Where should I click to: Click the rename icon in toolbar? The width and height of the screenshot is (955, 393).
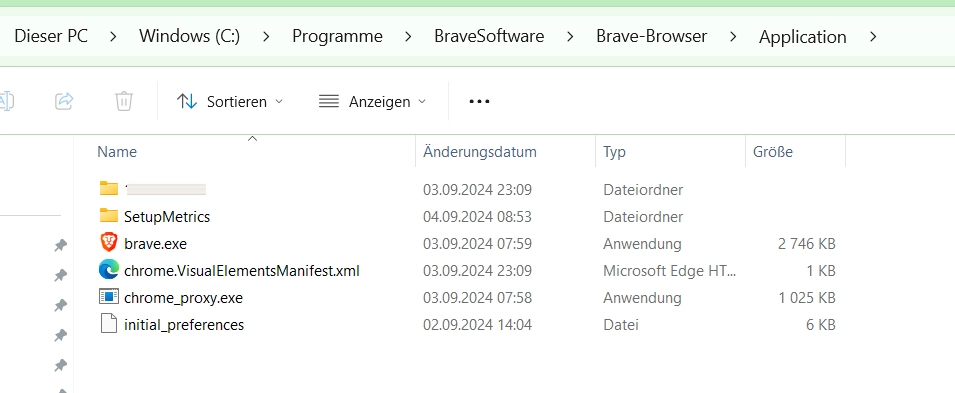coord(6,101)
